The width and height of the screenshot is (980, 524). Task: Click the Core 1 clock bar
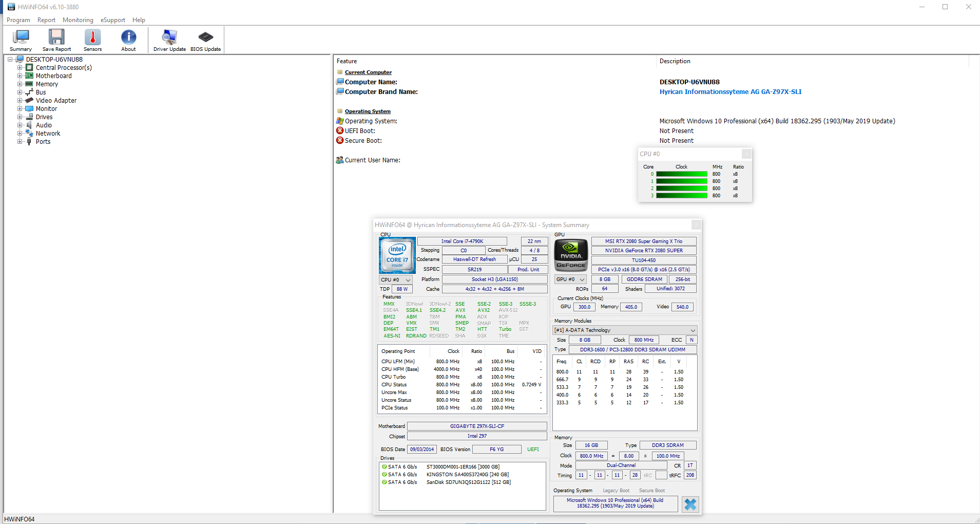point(682,181)
